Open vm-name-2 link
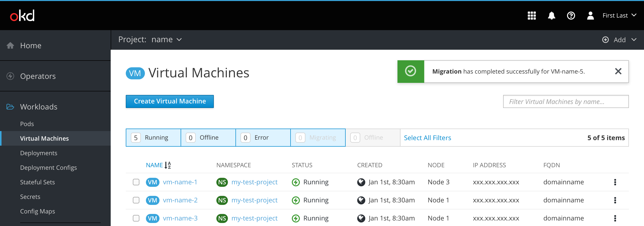Screen dimensions: 644x226 [180, 200]
